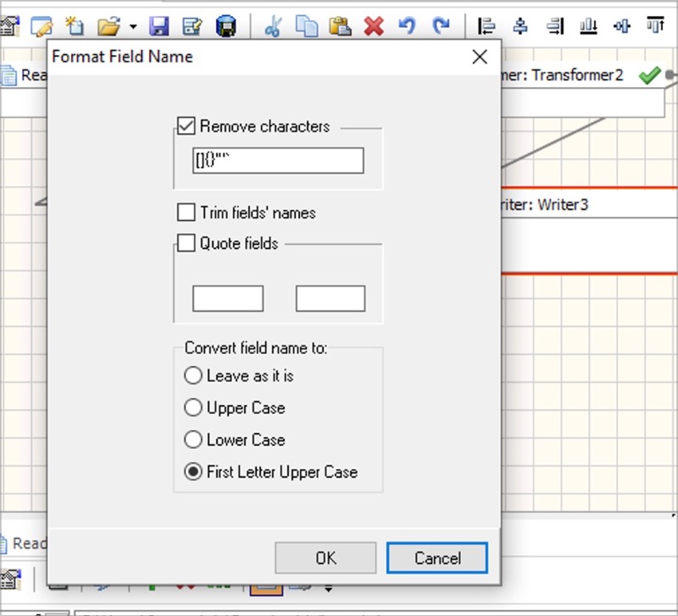Click the edit note icon in the main toolbar
Image resolution: width=678 pixels, height=616 pixels.
pyautogui.click(x=42, y=26)
